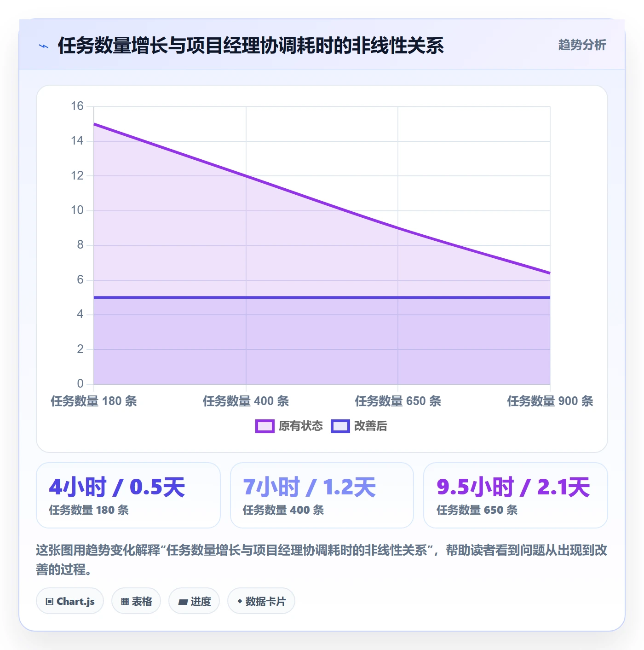Click the square icon in the Chart.js chip

click(50, 602)
